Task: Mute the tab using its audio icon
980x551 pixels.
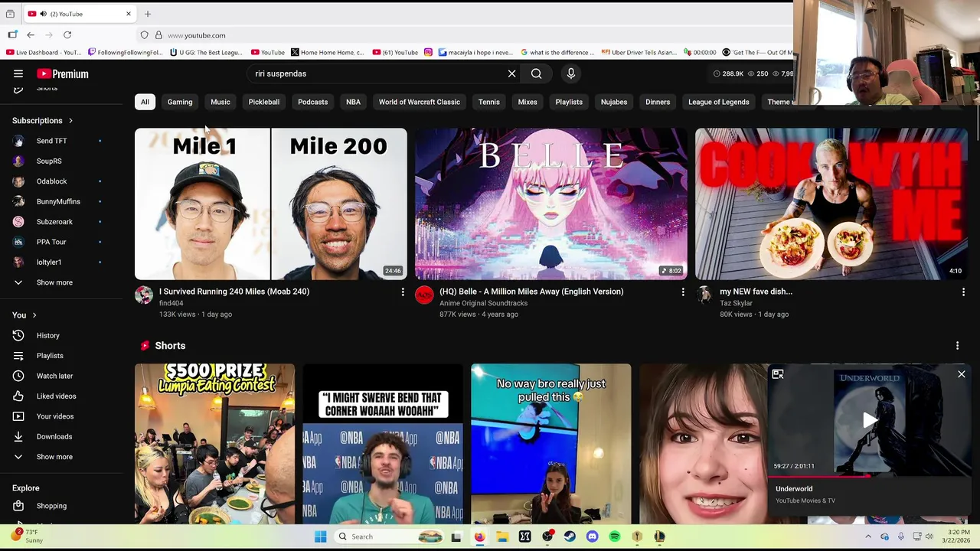Action: click(x=42, y=14)
